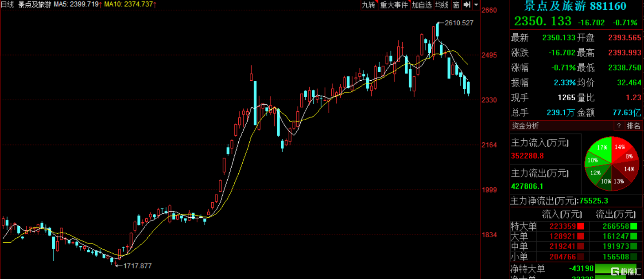Image resolution: width=644 pixels, height=279 pixels.
Task: Open the 日线 period selector
Action: click(7, 4)
